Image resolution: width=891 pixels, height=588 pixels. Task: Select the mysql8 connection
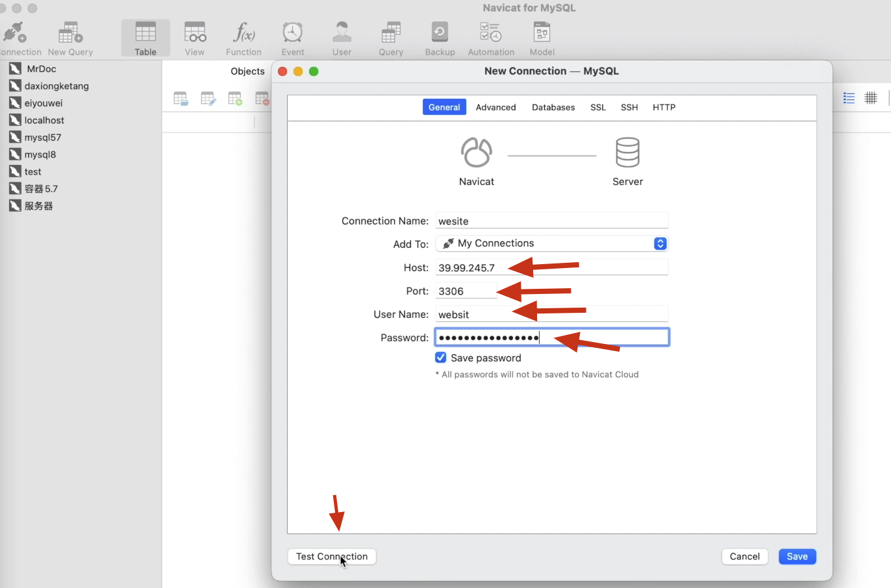[x=33, y=154]
